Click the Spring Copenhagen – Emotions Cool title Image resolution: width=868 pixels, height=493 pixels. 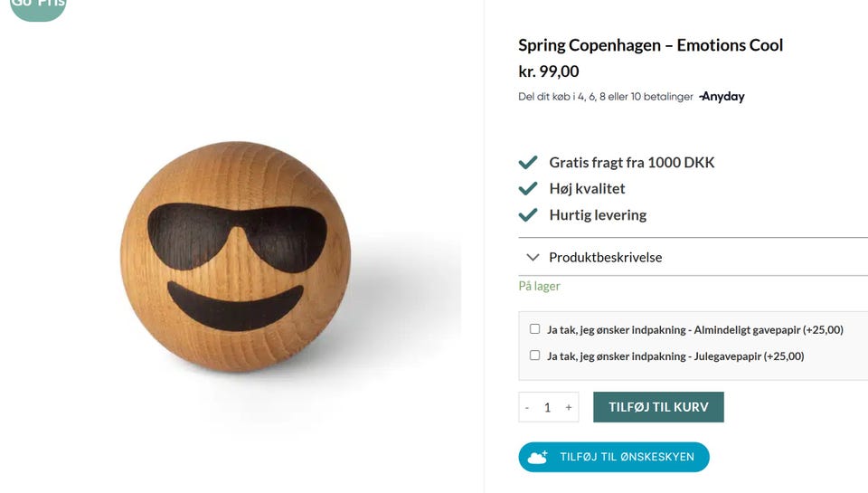[650, 45]
